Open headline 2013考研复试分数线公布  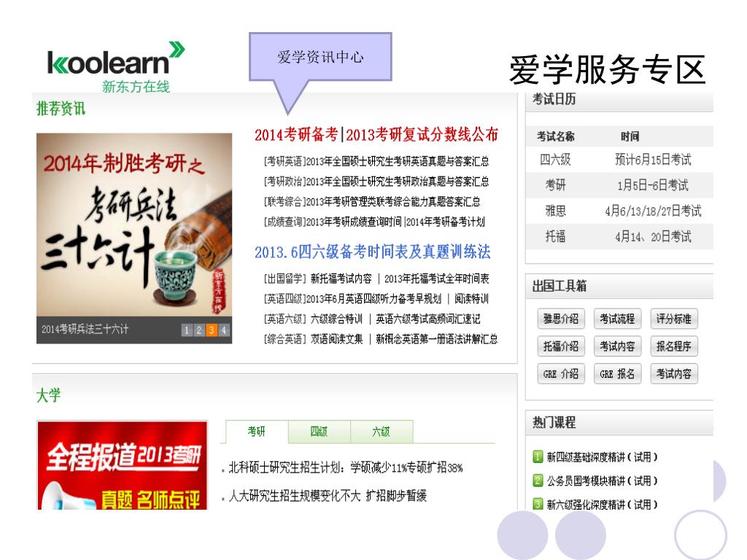coord(422,135)
